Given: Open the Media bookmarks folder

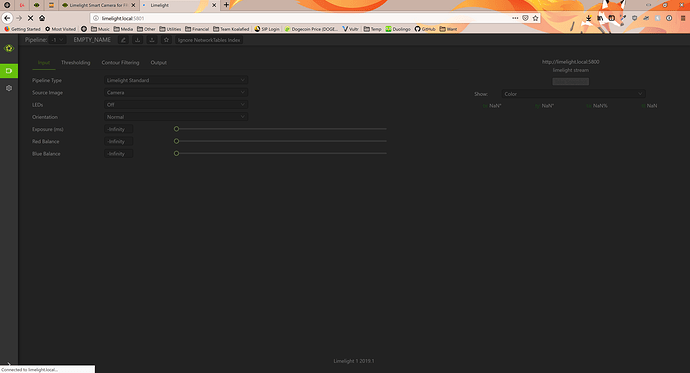Looking at the screenshot, I should tap(123, 29).
